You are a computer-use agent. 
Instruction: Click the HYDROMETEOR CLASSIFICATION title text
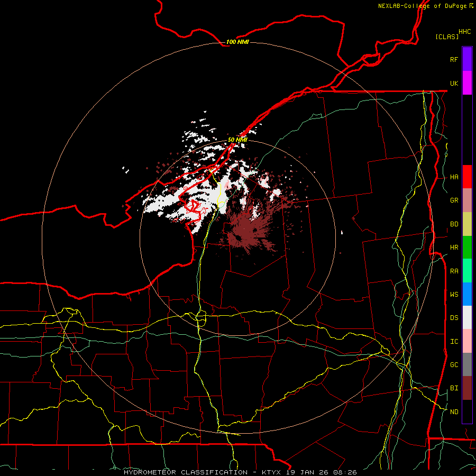[186, 472]
